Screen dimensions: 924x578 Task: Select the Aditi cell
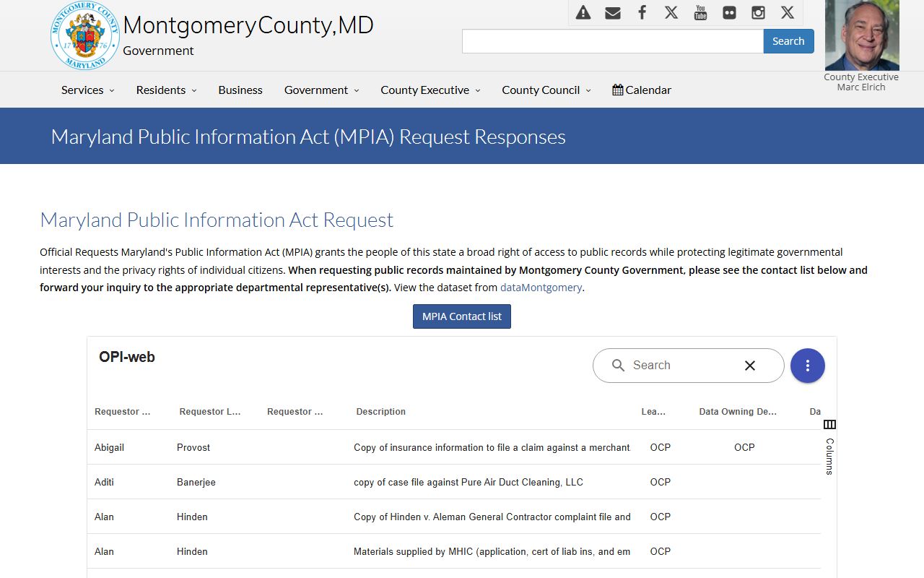pyautogui.click(x=104, y=482)
